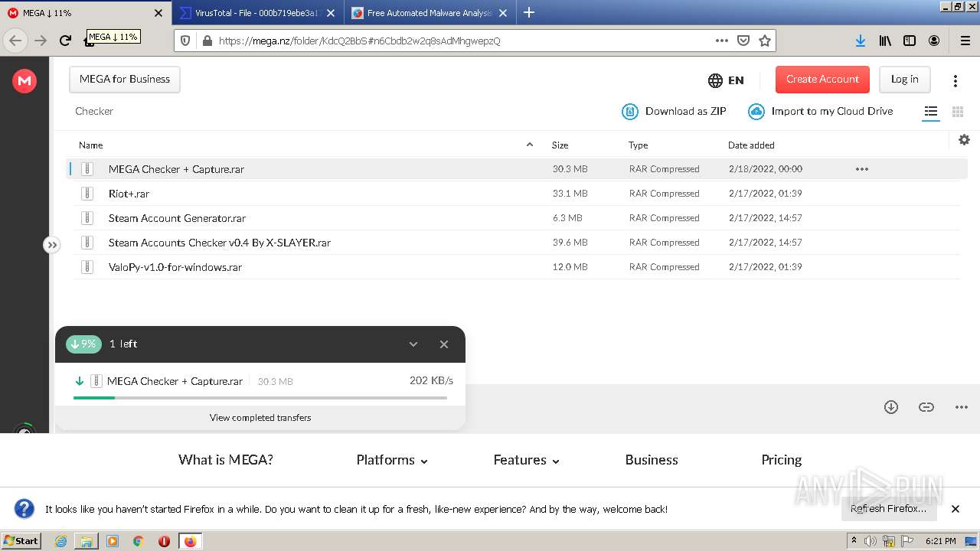
Task: Close the transfers widget
Action: [x=444, y=344]
